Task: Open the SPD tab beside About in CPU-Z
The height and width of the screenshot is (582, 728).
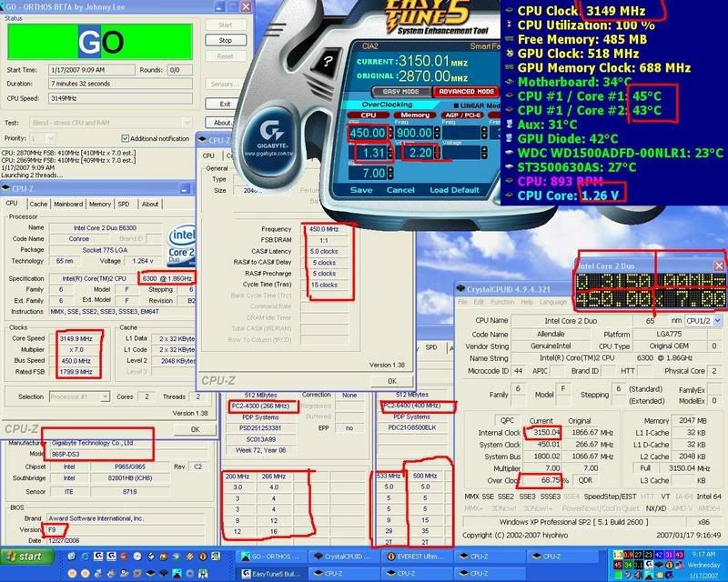Action: click(x=124, y=204)
